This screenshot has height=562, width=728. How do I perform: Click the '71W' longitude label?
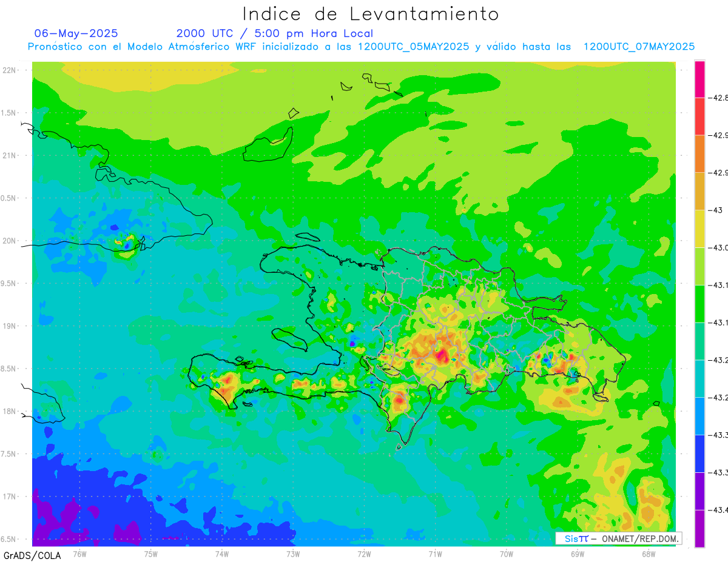pyautogui.click(x=435, y=554)
